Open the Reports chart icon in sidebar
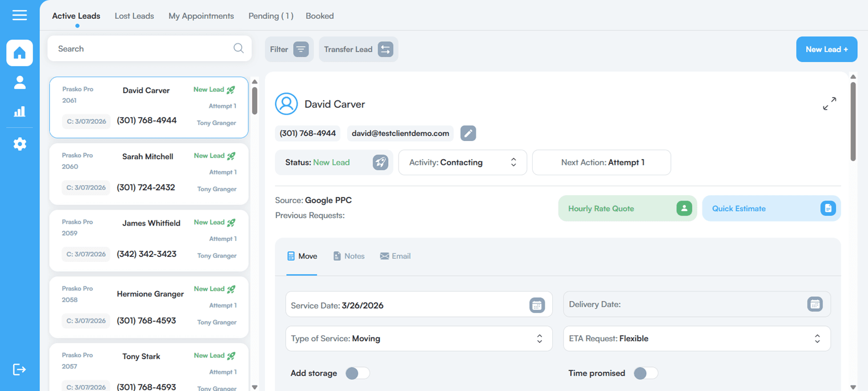This screenshot has width=868, height=391. (x=19, y=112)
